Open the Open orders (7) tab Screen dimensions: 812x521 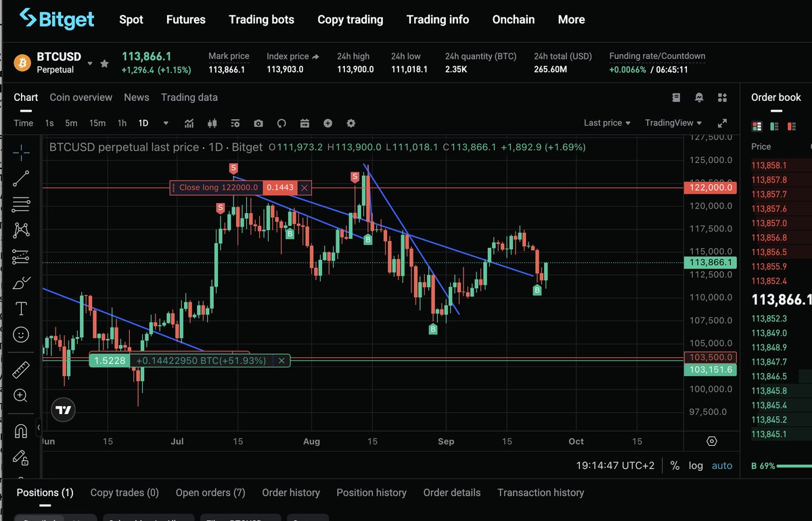tap(210, 493)
